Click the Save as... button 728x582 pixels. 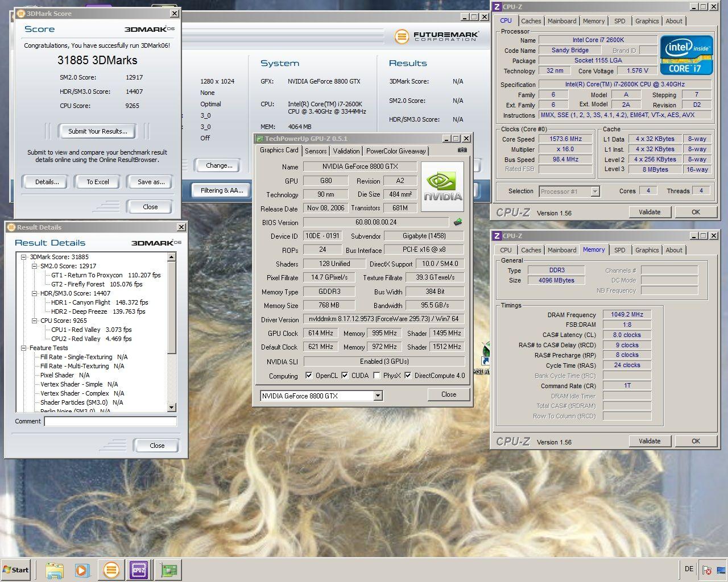click(151, 182)
